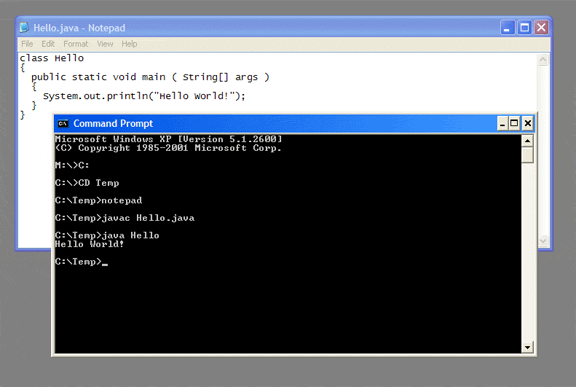Click Notepad scrollbar down arrow
Image resolution: width=576 pixels, height=387 pixels.
point(543,241)
